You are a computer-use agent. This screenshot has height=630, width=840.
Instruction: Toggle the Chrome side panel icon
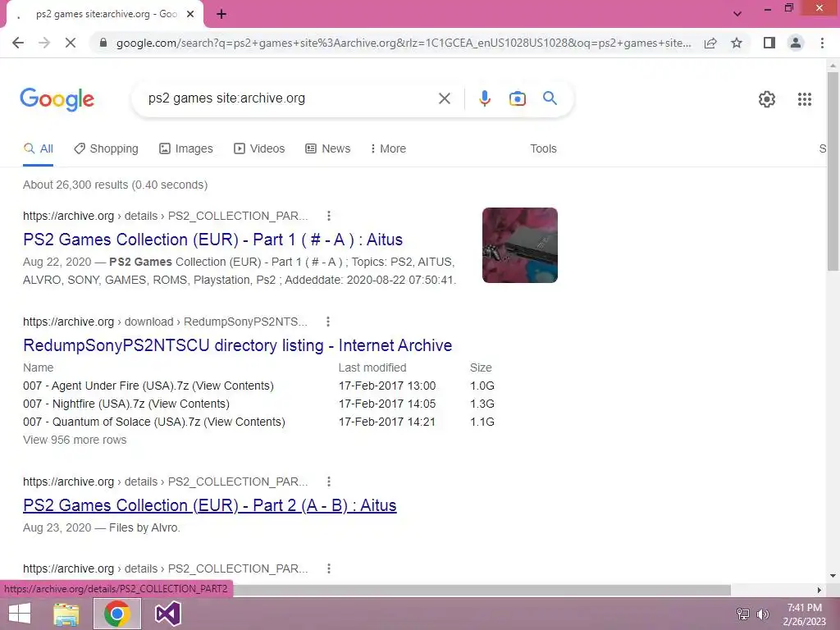(x=769, y=43)
